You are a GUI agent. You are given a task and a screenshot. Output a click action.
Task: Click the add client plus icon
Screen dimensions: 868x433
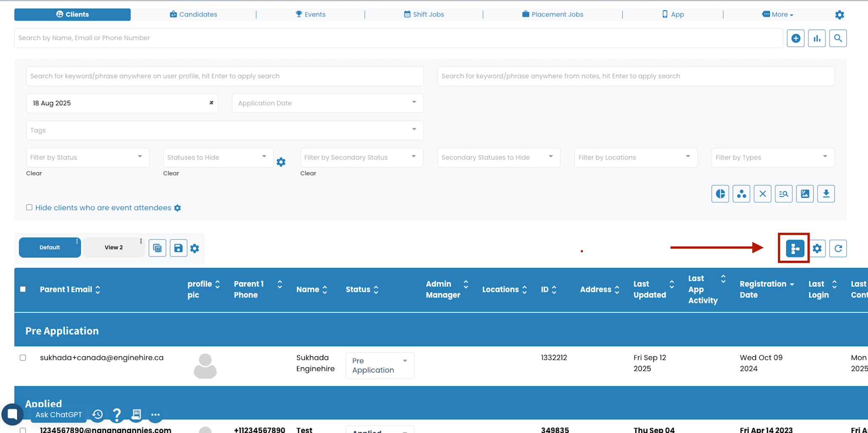tap(796, 38)
